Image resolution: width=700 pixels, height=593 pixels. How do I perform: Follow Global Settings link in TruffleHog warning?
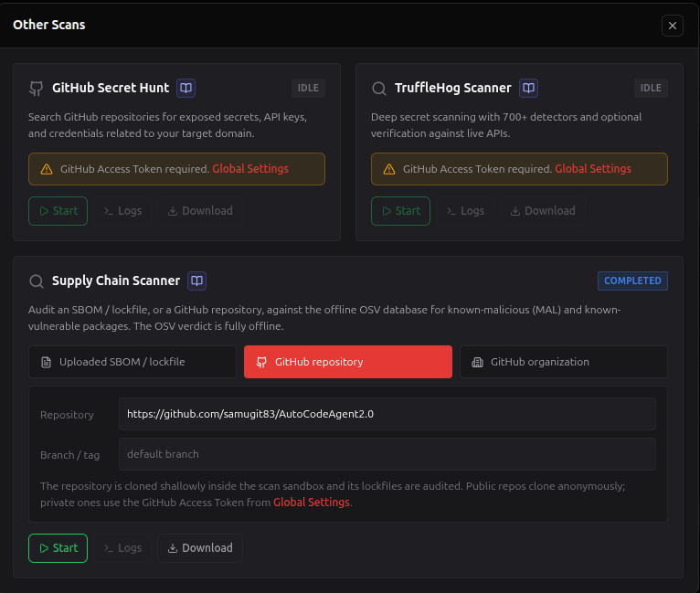tap(593, 169)
